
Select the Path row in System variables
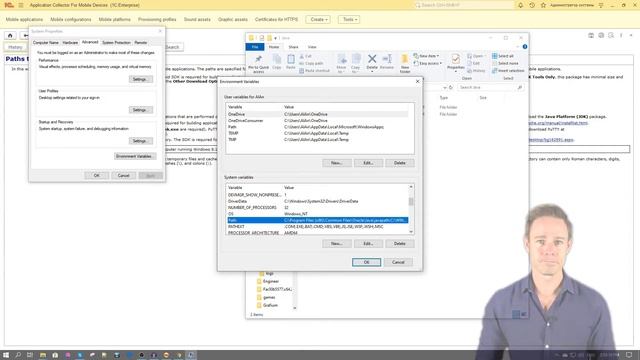click(x=318, y=220)
